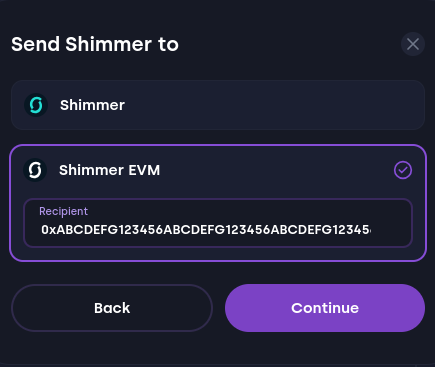Click the Shimmer label text
The image size is (435, 367).
click(x=92, y=105)
